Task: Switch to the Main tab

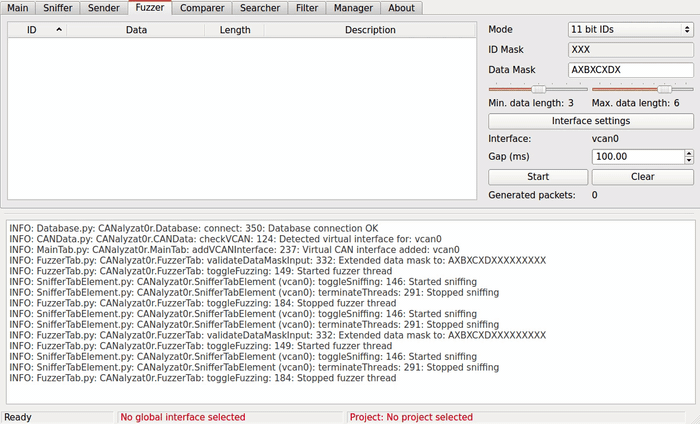Action: click(18, 8)
